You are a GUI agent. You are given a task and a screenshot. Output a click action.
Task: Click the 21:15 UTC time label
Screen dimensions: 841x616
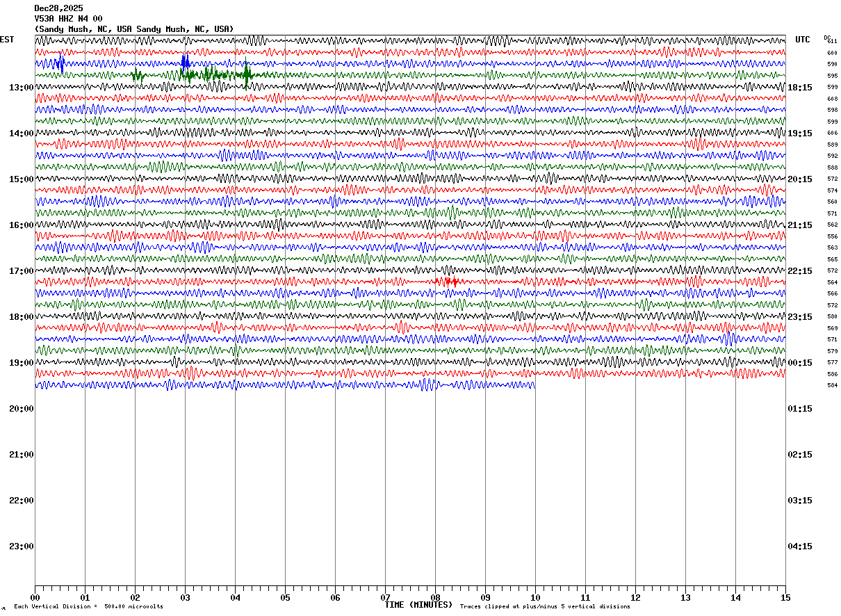tap(800, 225)
